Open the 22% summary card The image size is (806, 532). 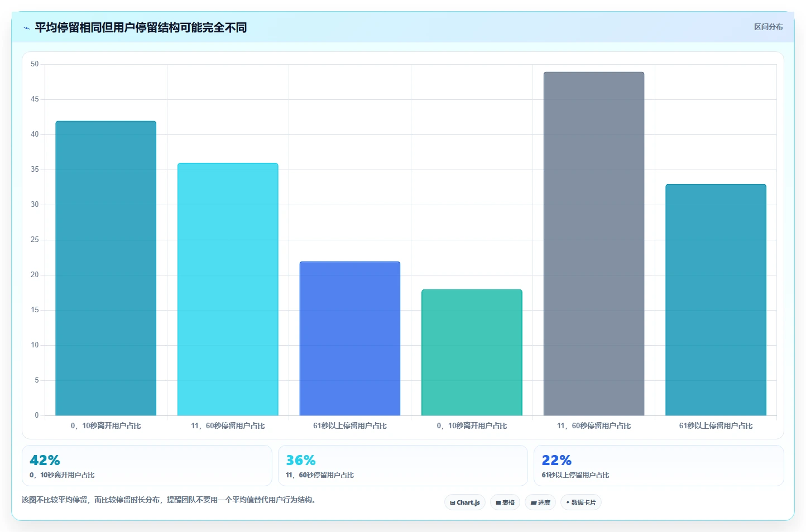click(659, 466)
